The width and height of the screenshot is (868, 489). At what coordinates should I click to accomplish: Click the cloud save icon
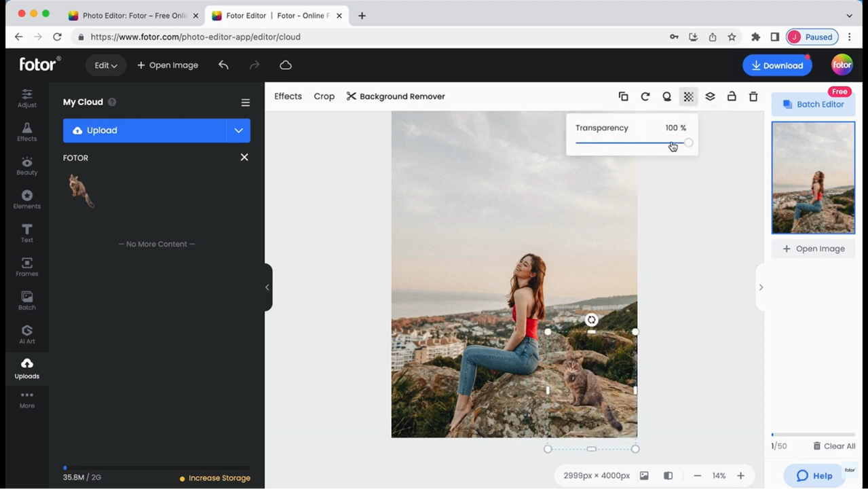pyautogui.click(x=286, y=65)
